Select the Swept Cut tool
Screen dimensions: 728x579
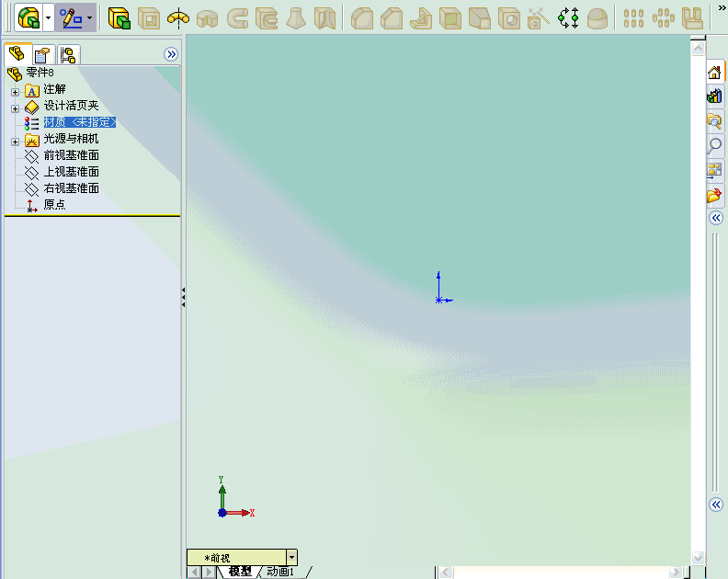coord(267,19)
